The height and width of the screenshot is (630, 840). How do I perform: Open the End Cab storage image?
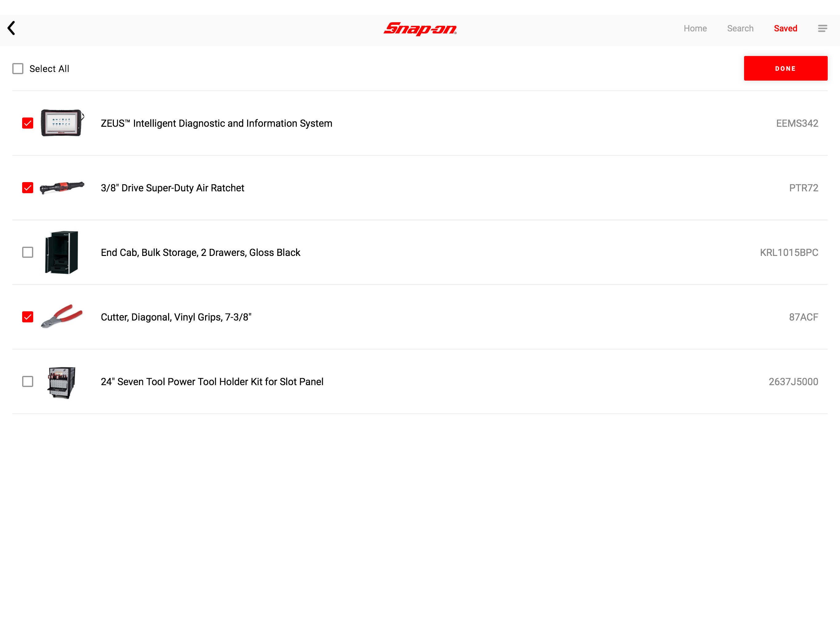point(61,252)
